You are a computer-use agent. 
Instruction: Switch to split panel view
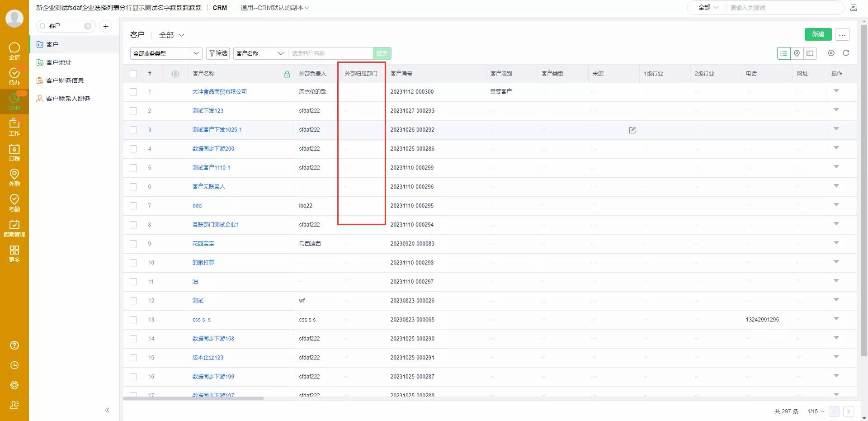point(810,53)
